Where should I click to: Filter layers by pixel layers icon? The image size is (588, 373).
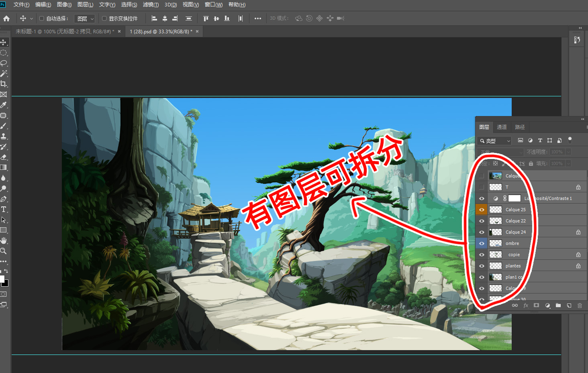coord(521,141)
